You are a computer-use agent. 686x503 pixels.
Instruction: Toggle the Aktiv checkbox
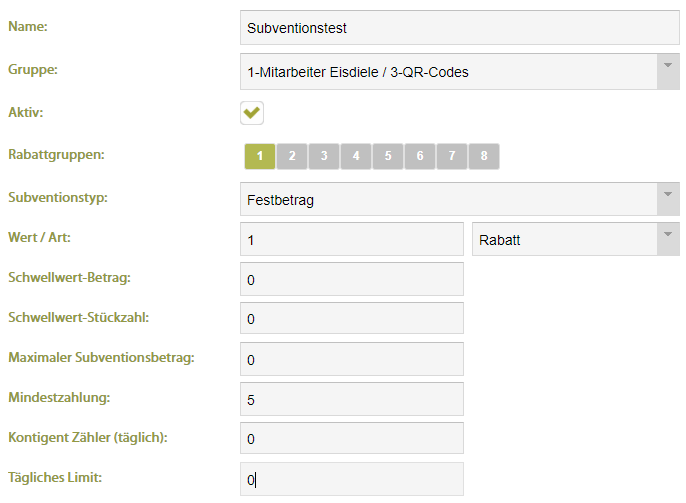tap(252, 113)
